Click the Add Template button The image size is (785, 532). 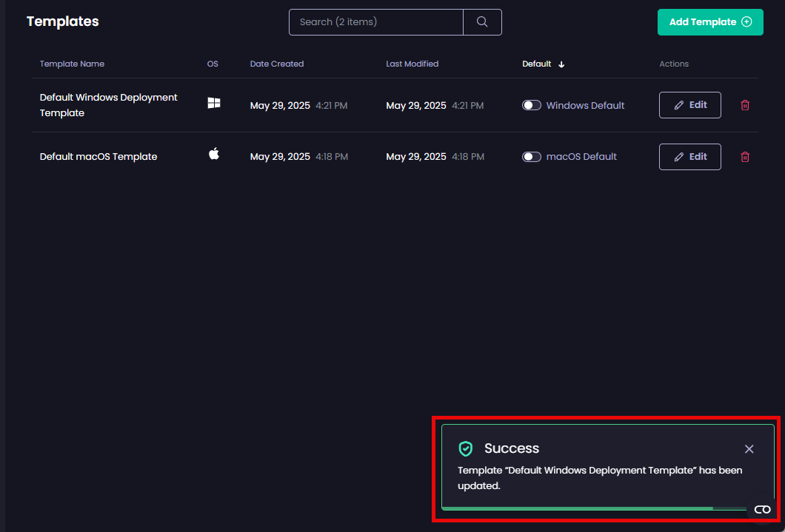(x=709, y=22)
